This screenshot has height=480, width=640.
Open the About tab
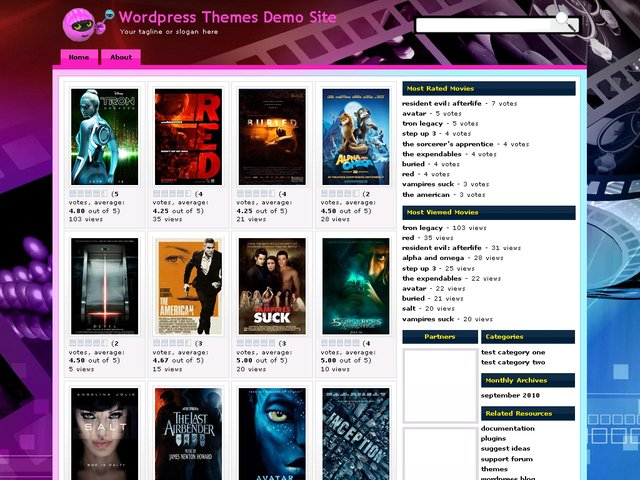click(x=121, y=57)
